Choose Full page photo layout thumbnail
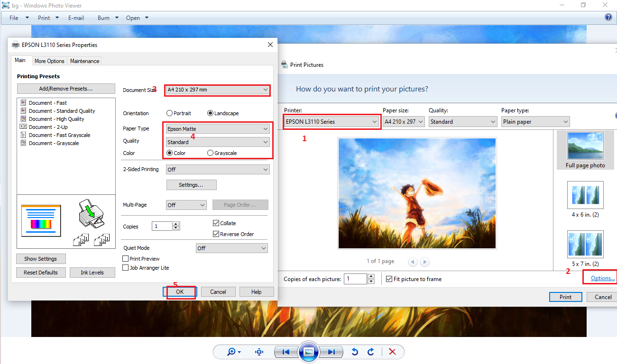Viewport: 617px width, 364px height. pyautogui.click(x=585, y=150)
